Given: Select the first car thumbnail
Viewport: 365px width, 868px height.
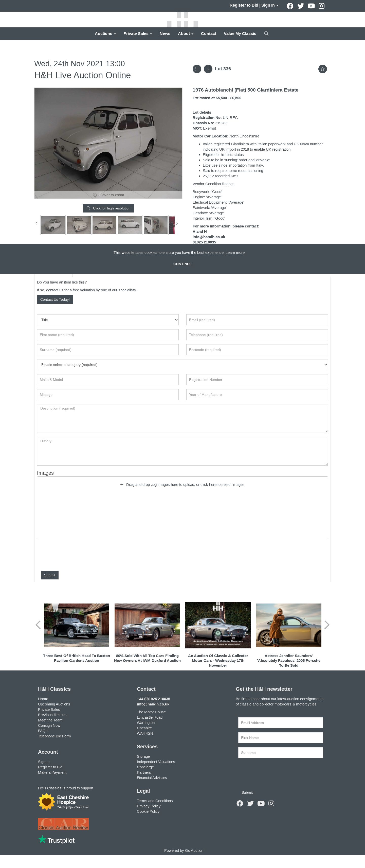Looking at the screenshot, I should [x=53, y=225].
